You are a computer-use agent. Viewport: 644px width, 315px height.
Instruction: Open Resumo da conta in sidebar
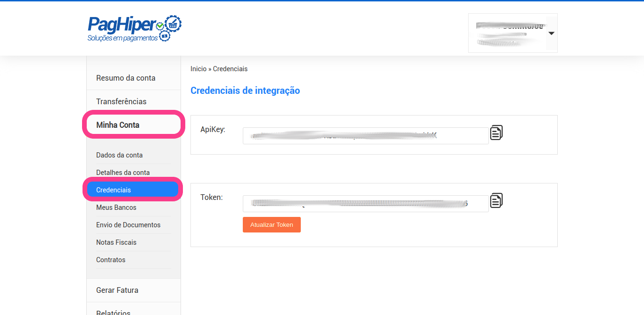click(126, 78)
